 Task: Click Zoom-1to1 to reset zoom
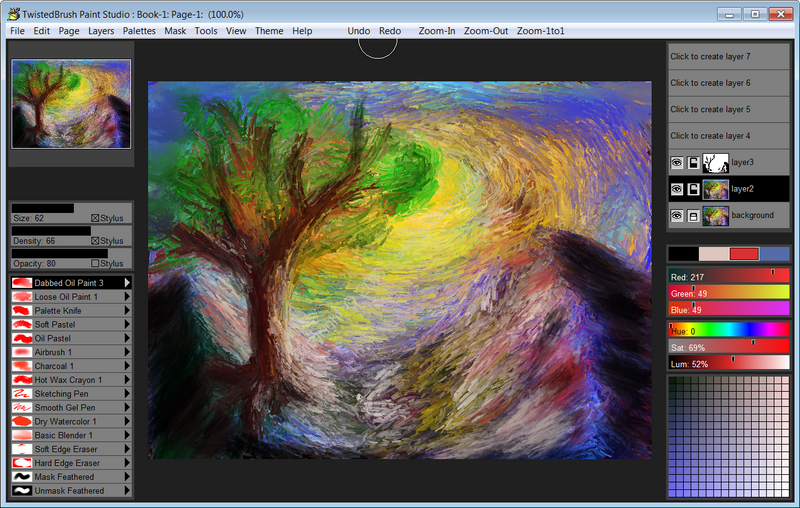[540, 31]
